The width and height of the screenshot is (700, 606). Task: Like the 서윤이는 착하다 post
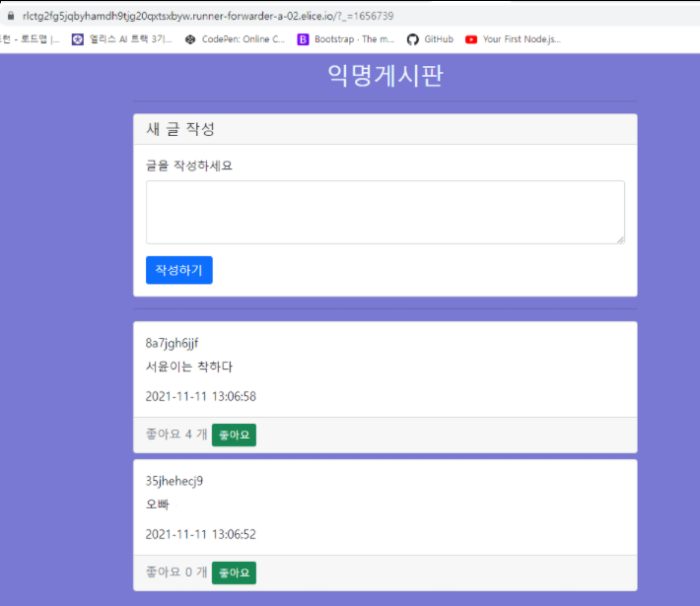(x=234, y=435)
